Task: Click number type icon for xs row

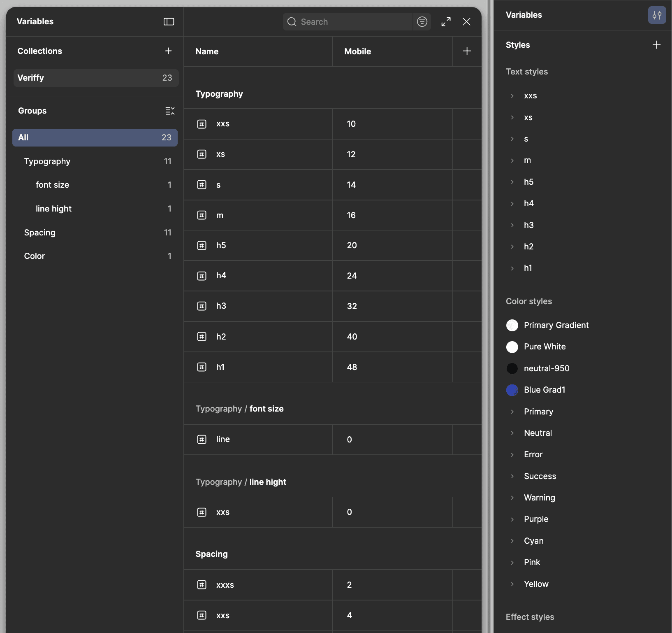Action: 202,154
